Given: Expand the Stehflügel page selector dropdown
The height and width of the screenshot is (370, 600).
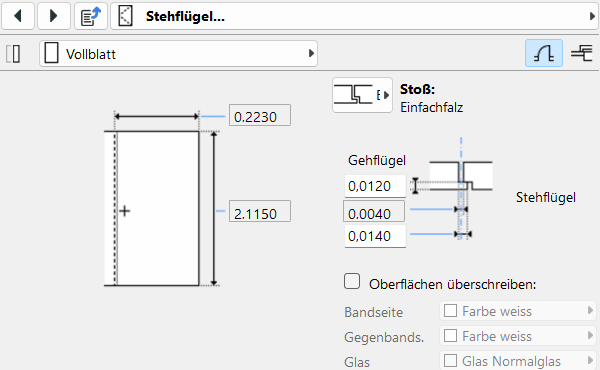Looking at the screenshot, I should pos(354,16).
